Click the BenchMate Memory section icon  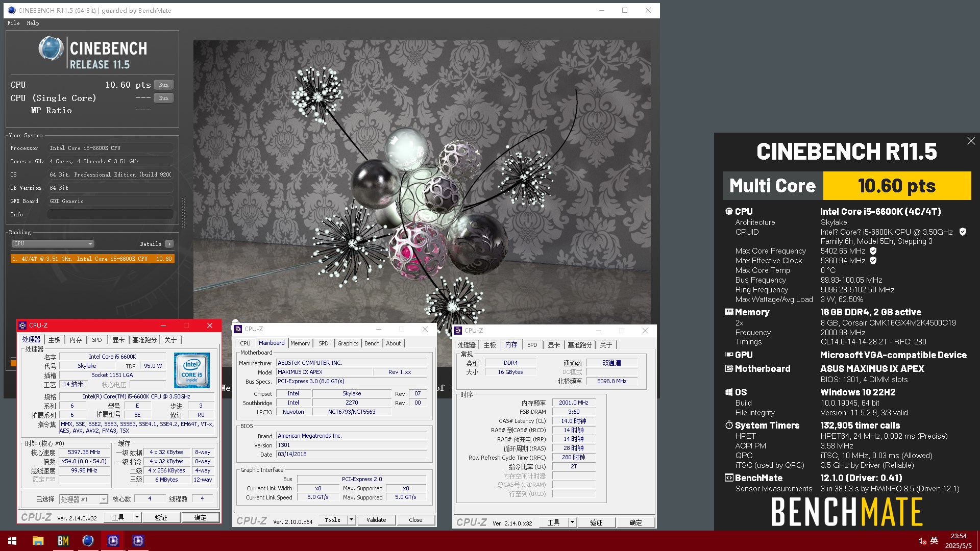(729, 312)
